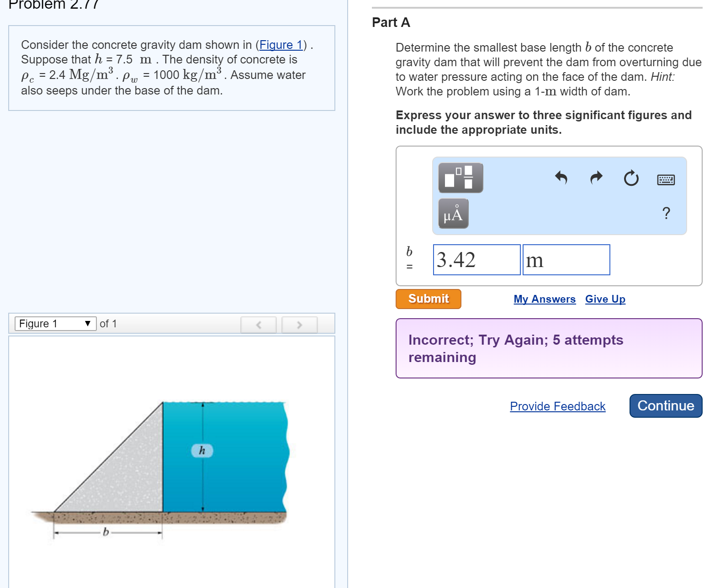Viewport: 704px width, 588px height.
Task: Select the next figure arrow
Action: coord(299,325)
